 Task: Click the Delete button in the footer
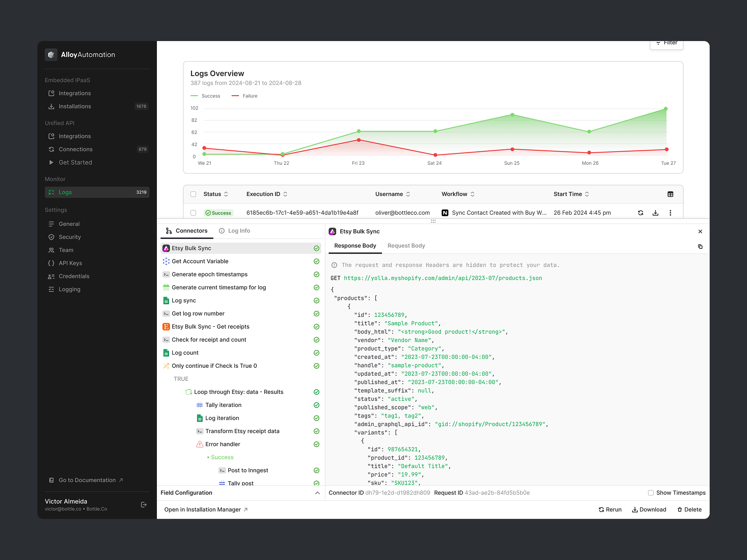(690, 510)
